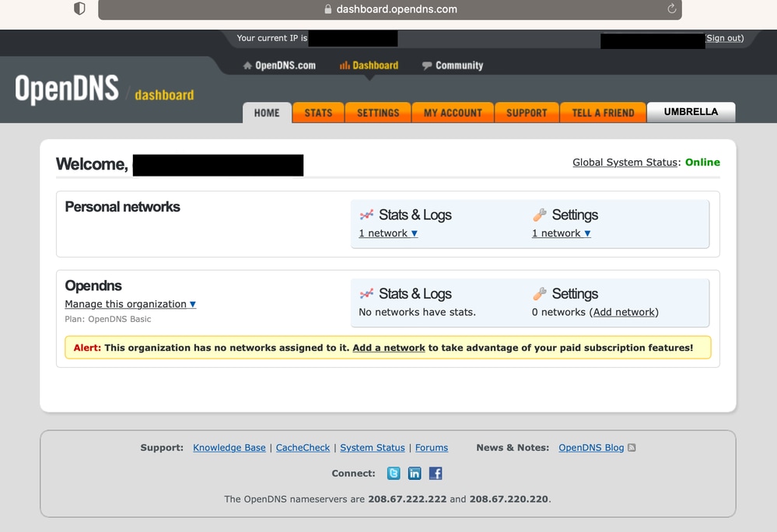The width and height of the screenshot is (777, 532).
Task: Open the CacheCheck link
Action: (x=303, y=448)
